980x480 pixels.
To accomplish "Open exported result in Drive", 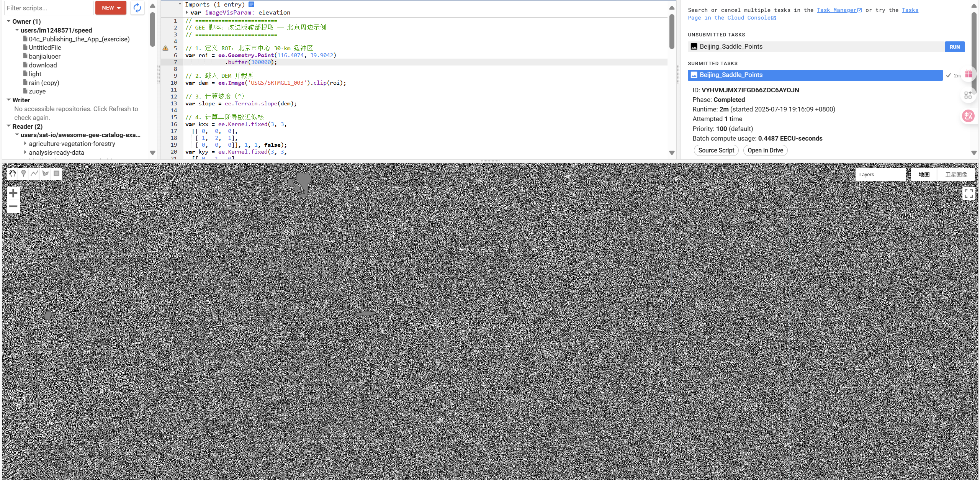I will click(765, 150).
